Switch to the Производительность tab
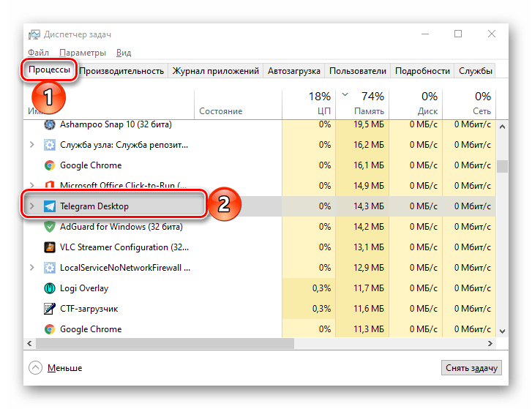This screenshot has height=409, width=532. coord(121,71)
